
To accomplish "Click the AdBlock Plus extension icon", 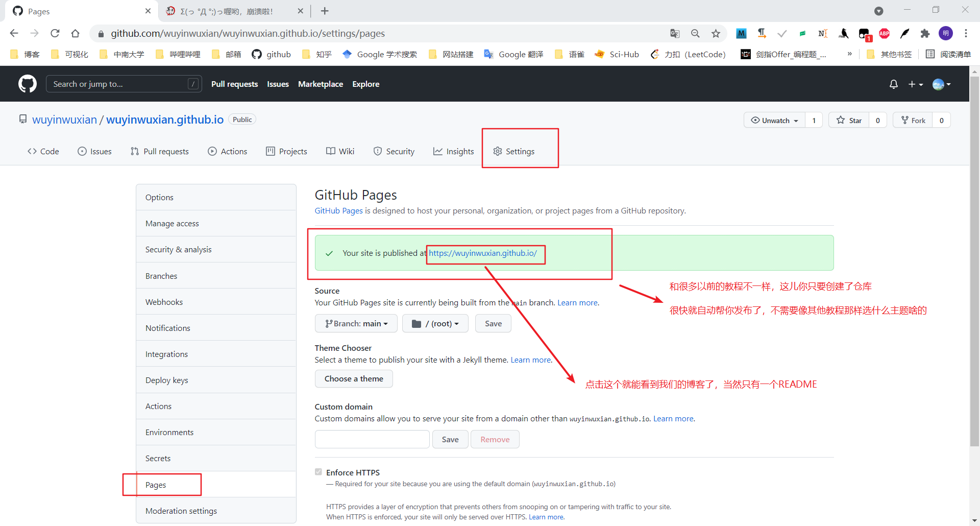I will [x=884, y=33].
